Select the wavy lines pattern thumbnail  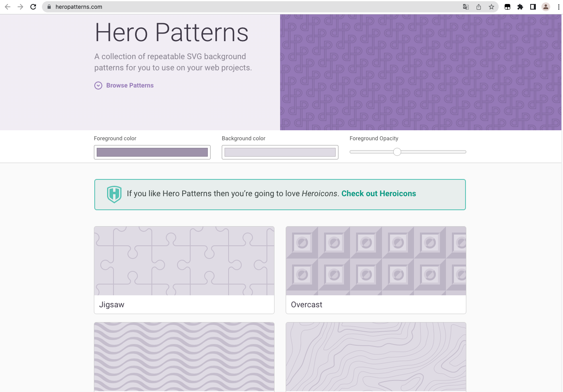pos(184,357)
